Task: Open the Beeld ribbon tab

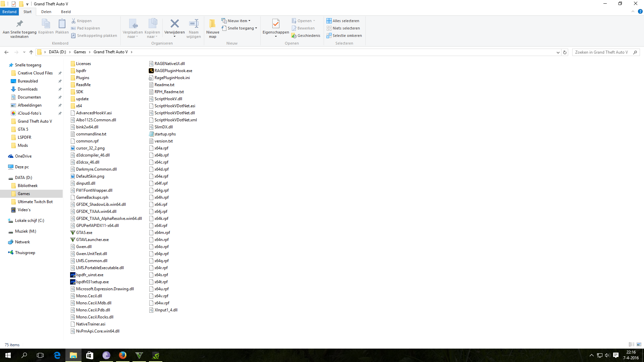Action: coord(66,12)
